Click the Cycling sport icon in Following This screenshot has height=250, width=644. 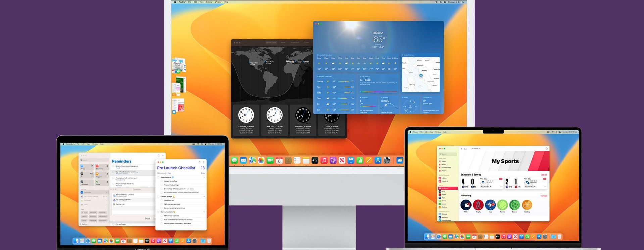pyautogui.click(x=527, y=205)
